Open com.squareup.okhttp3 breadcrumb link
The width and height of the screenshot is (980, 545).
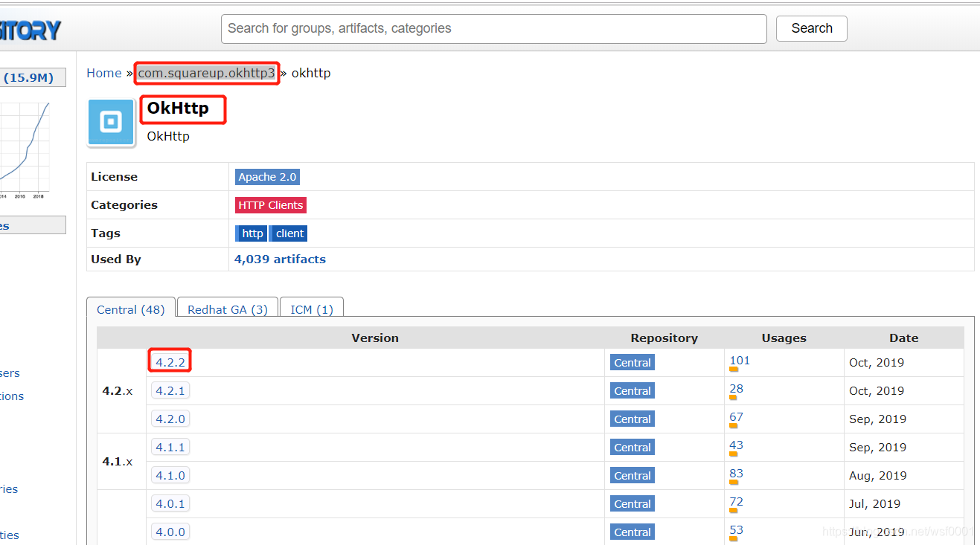coord(206,73)
